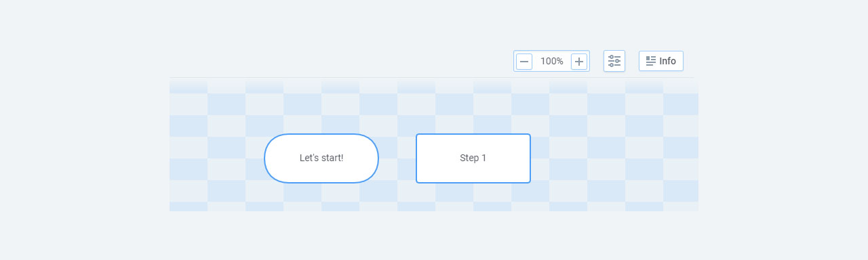
Task: Click the left border of Step 1 block
Action: tap(416, 158)
